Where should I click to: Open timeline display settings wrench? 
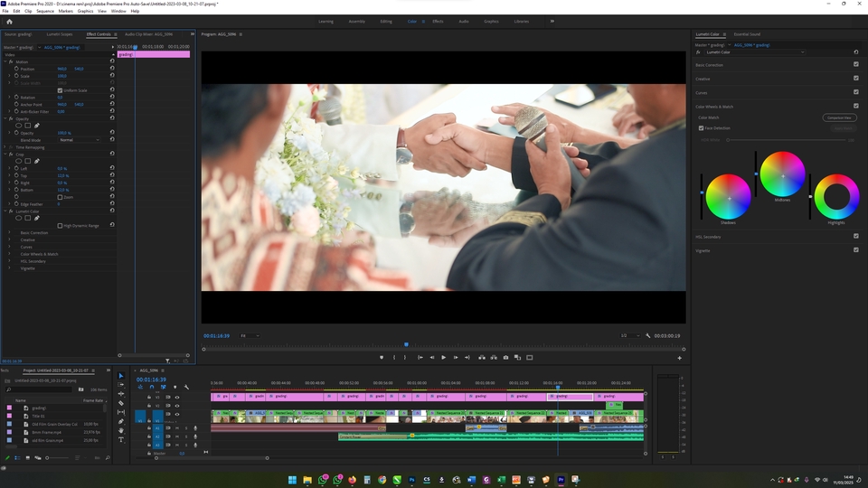coord(186,387)
